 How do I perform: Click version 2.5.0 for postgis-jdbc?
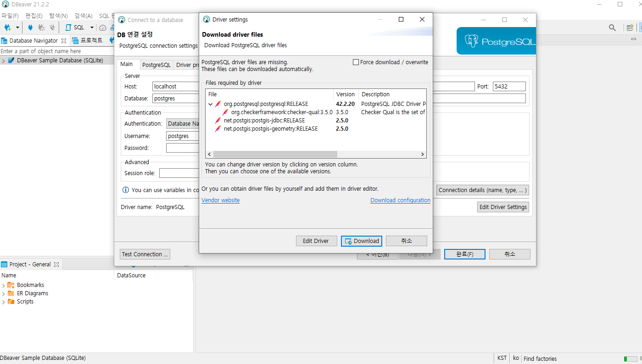pyautogui.click(x=342, y=121)
